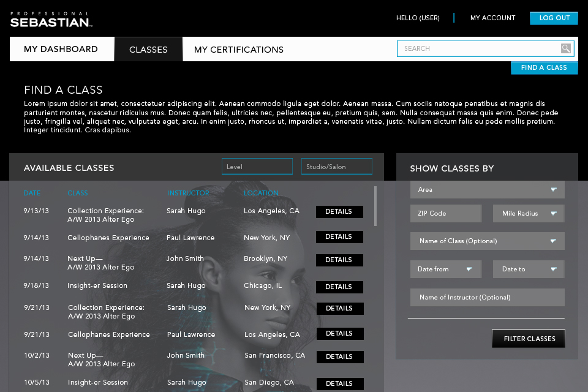View details for 9/13/13 Los Angeles class
Viewport: 588px width, 392px height.
click(339, 211)
